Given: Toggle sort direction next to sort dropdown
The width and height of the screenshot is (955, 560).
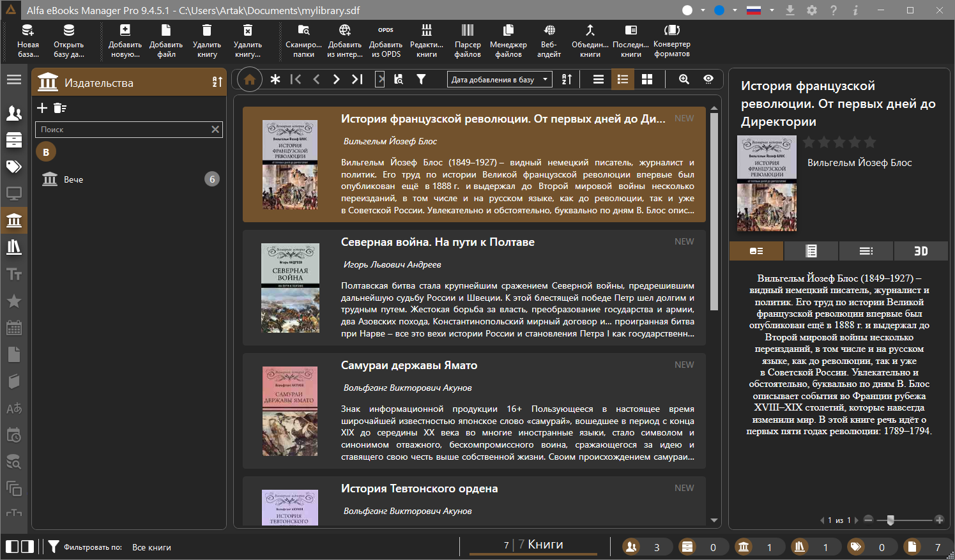Looking at the screenshot, I should pyautogui.click(x=567, y=80).
